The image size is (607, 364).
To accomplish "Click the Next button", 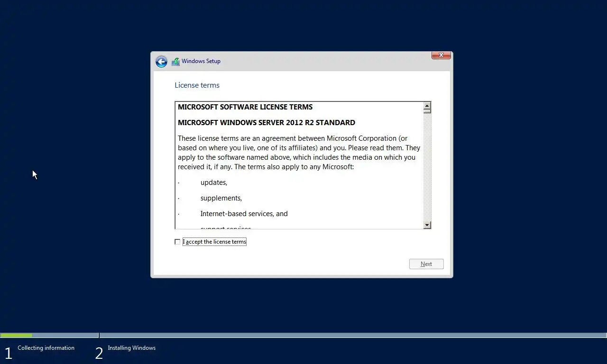I will 426,264.
